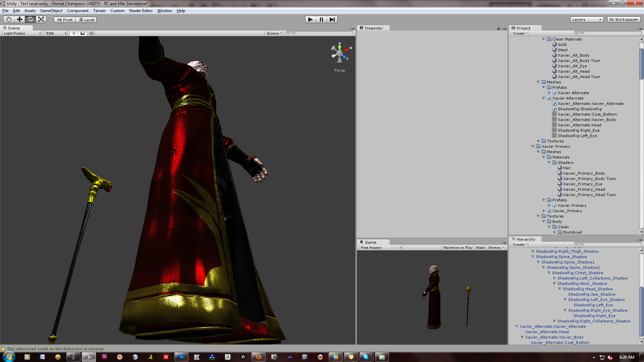Open the Free Aspect dropdown in Game view
The image size is (644, 362).
379,247
